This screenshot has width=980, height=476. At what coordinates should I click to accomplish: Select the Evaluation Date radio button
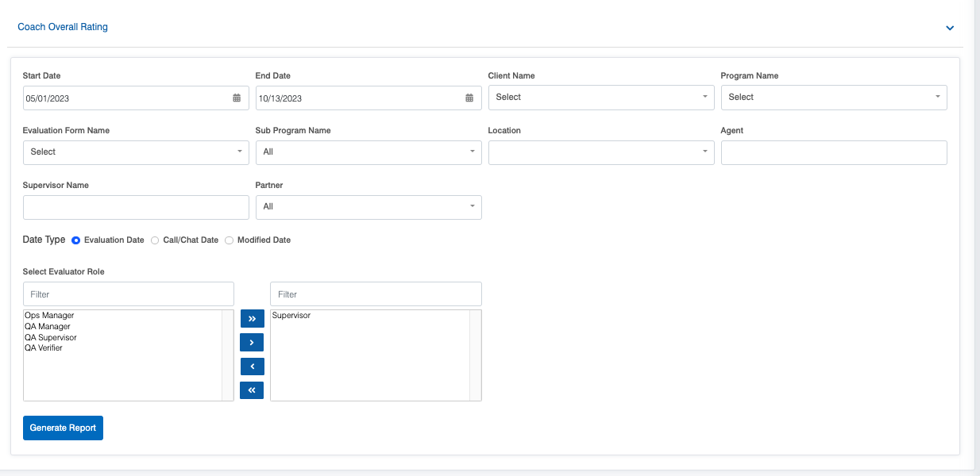pos(76,240)
